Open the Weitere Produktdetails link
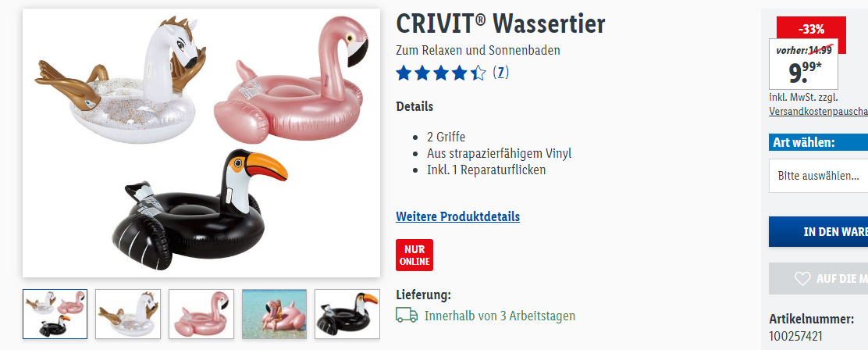 457,216
